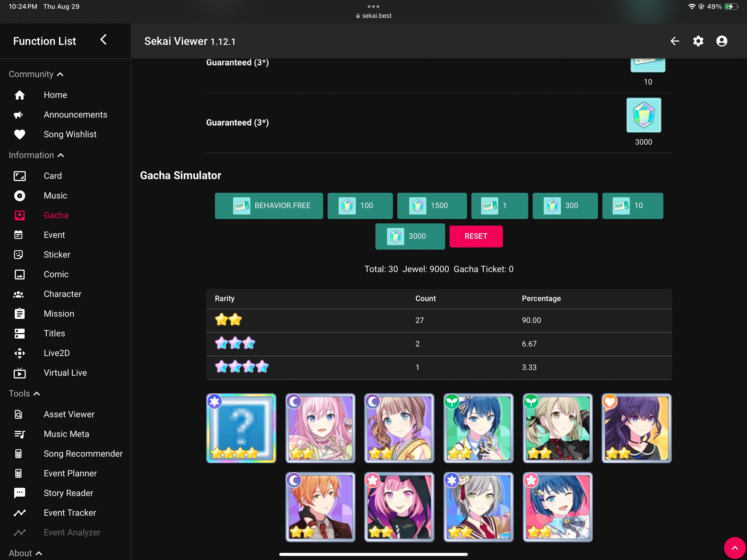The height and width of the screenshot is (560, 747).
Task: Open the 4-star mystery card thumbnail
Action: tap(241, 428)
